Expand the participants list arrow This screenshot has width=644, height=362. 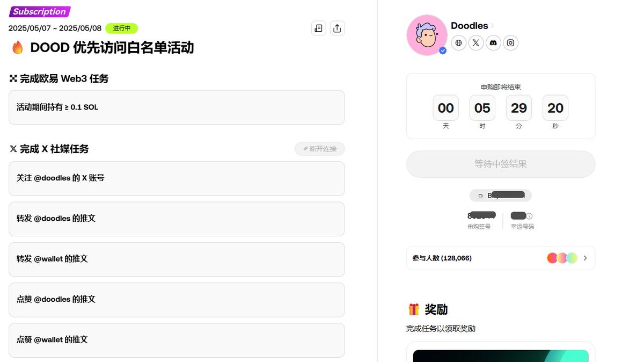click(585, 258)
